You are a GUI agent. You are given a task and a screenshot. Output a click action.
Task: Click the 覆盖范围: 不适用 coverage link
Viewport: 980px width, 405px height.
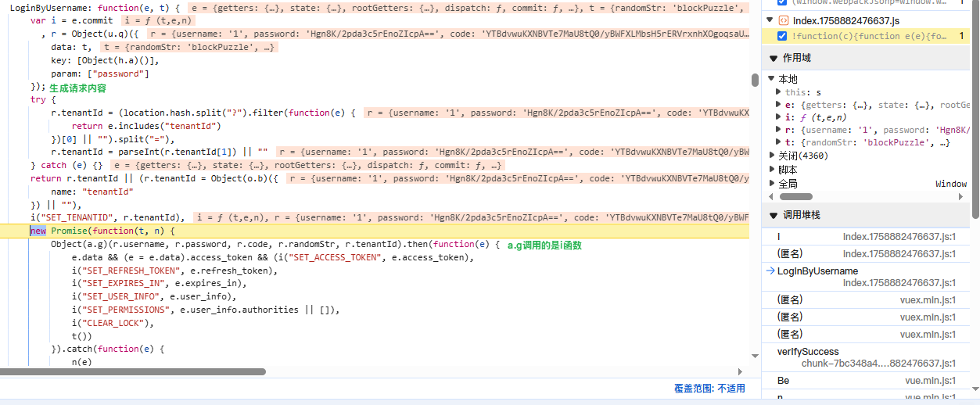(x=709, y=389)
